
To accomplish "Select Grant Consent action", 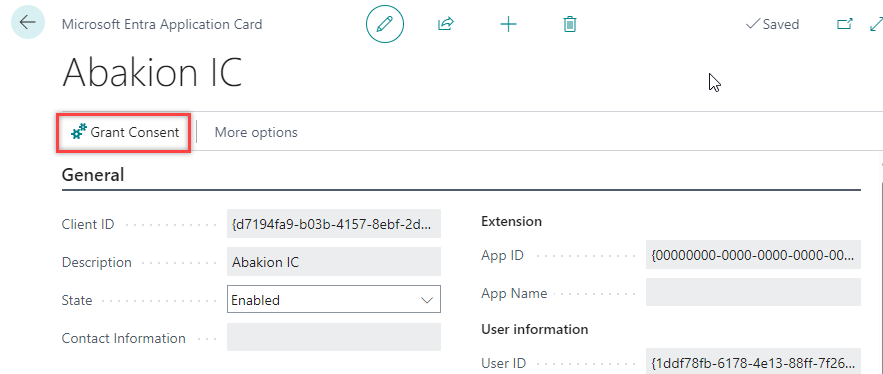I will [x=124, y=132].
